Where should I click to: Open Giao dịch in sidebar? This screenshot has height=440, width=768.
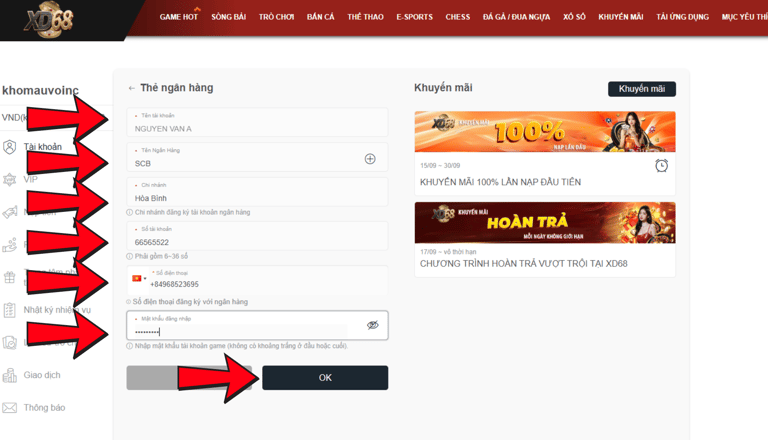pyautogui.click(x=42, y=375)
